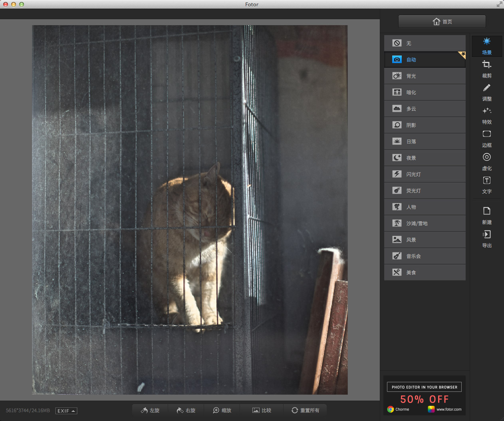Screen dimensions: 504x421
Task: Click the image size 5616*3744/24.16MB text
Action: pyautogui.click(x=28, y=411)
